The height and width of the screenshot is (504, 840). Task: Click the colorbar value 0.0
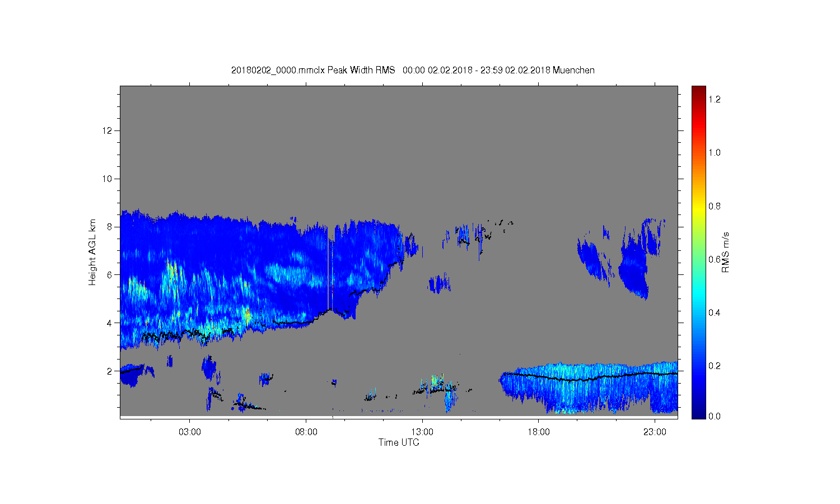715,416
